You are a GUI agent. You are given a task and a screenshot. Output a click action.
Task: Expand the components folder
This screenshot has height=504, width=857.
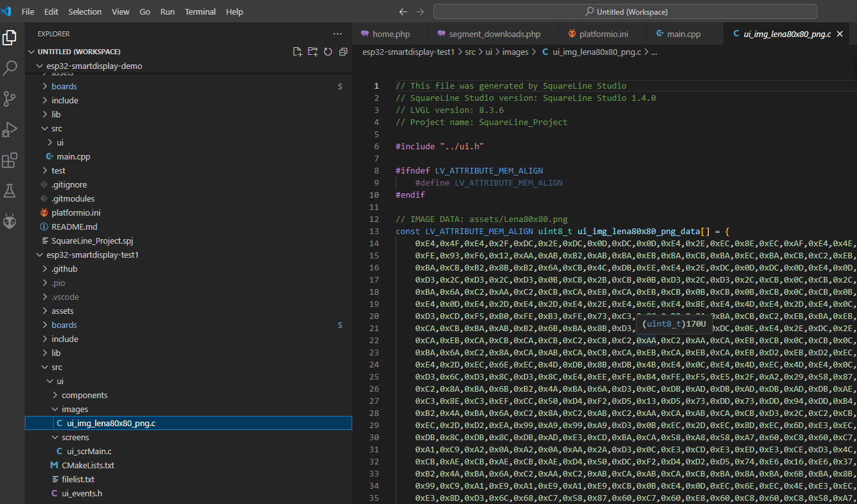[84, 395]
